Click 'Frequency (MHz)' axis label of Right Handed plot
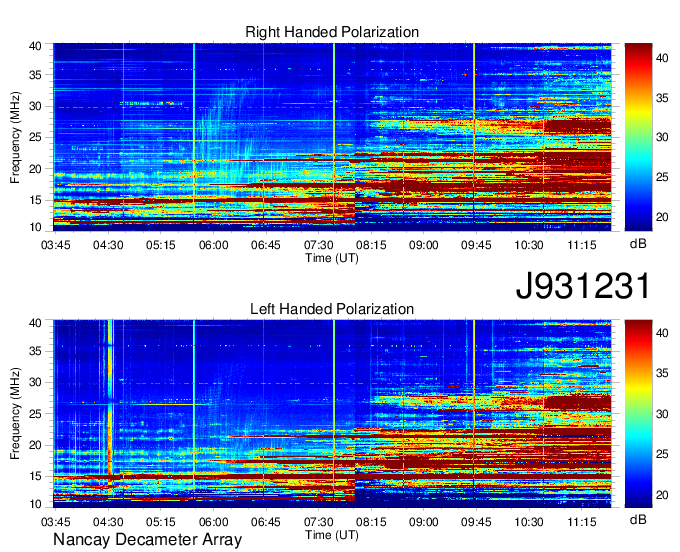The width and height of the screenshot is (680, 552). [x=15, y=137]
